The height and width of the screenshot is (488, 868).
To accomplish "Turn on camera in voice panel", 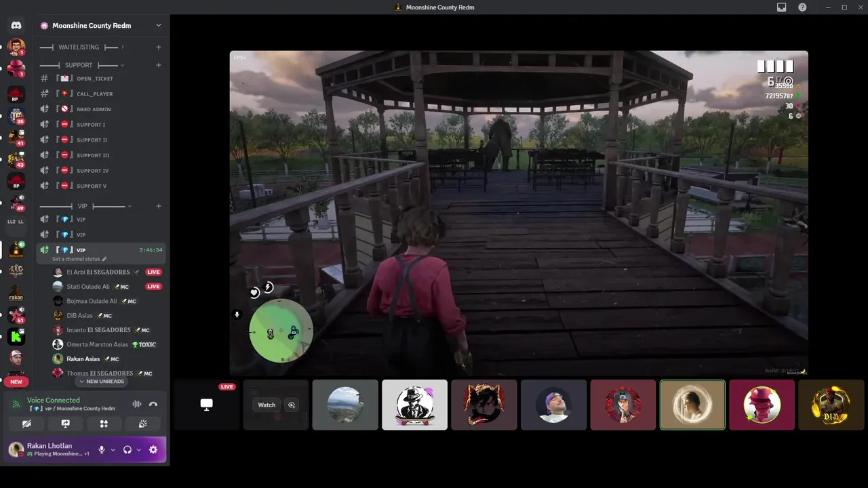I will coord(26,424).
